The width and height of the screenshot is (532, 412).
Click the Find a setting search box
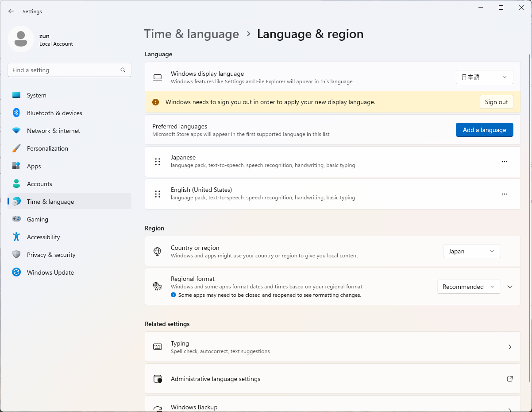pyautogui.click(x=69, y=70)
